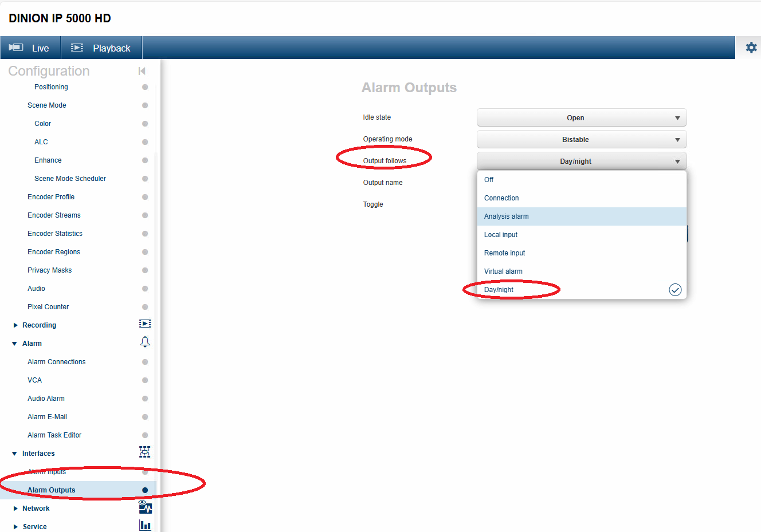Click the Interfaces section connector icon
Viewport: 761px width, 532px height.
(x=145, y=452)
